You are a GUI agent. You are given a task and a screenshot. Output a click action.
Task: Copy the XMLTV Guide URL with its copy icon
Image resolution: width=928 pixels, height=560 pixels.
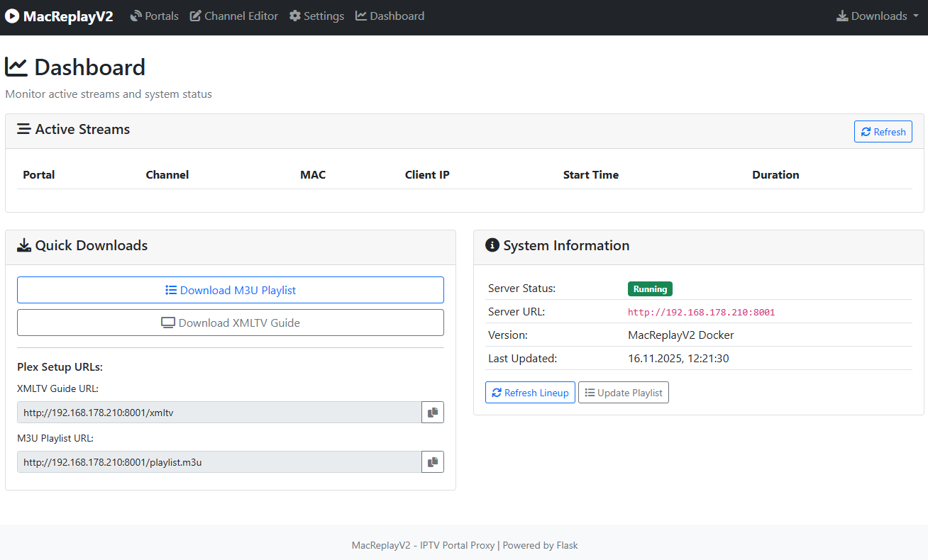[433, 413]
